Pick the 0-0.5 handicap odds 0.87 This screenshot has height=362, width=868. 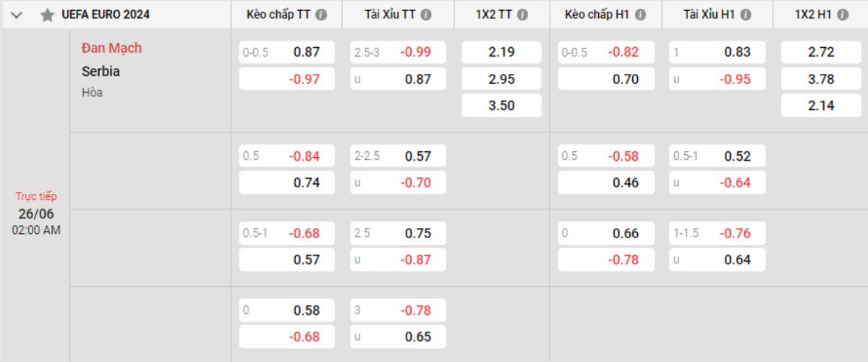coord(287,52)
